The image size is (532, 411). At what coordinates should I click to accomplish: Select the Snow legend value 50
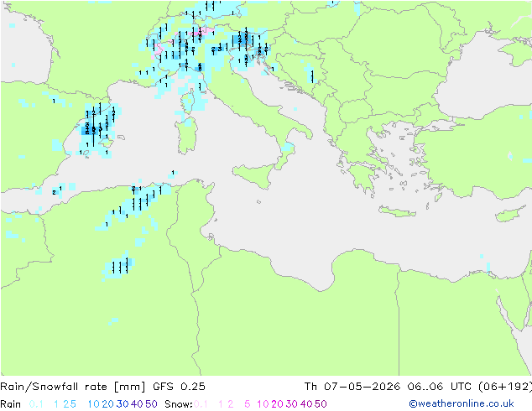[x=321, y=404]
